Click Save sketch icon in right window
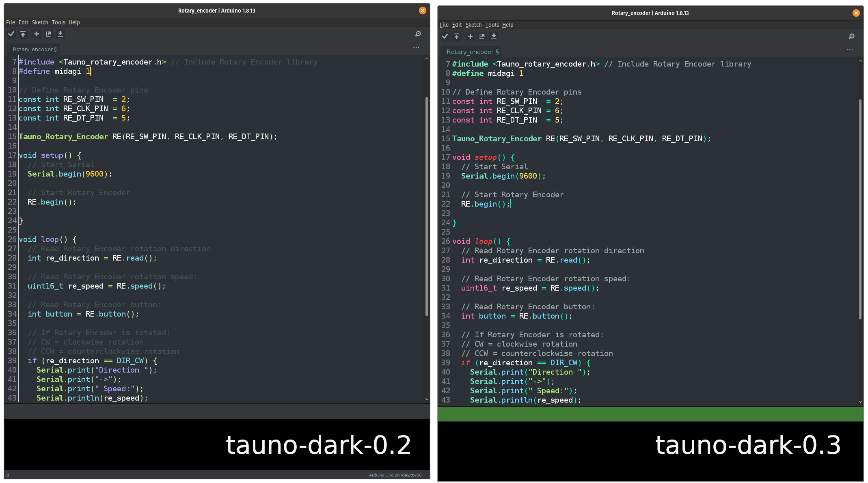Image resolution: width=868 pixels, height=483 pixels. pos(494,37)
